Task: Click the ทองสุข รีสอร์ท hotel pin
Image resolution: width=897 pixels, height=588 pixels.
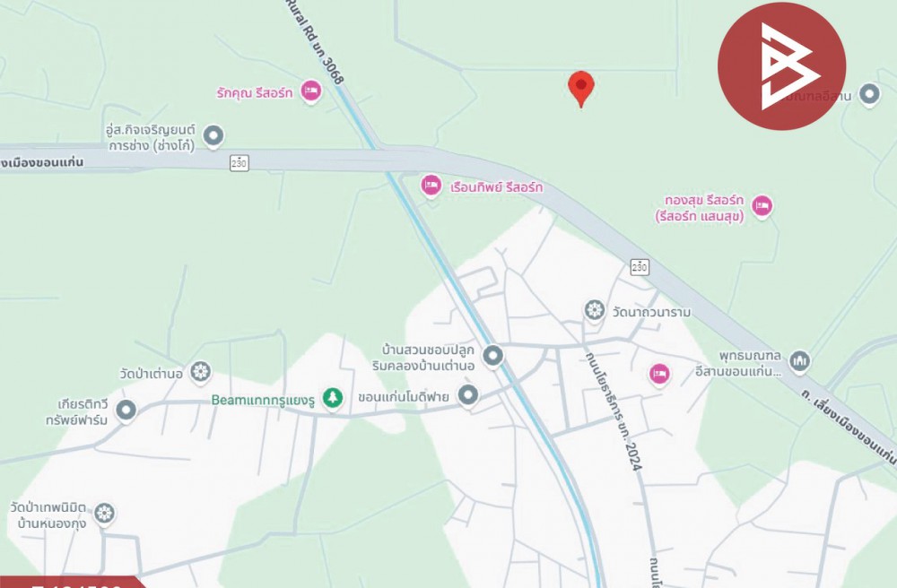Action: pos(762,206)
